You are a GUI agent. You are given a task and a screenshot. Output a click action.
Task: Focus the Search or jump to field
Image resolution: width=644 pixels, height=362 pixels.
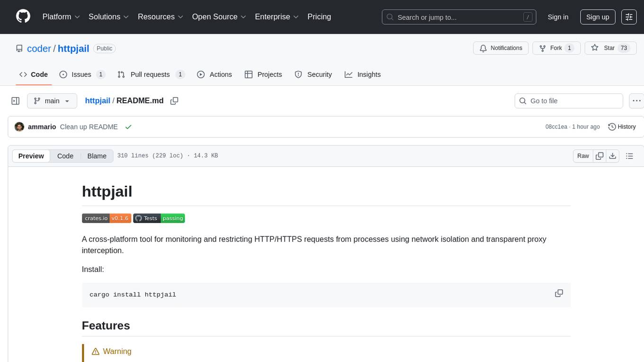(459, 17)
